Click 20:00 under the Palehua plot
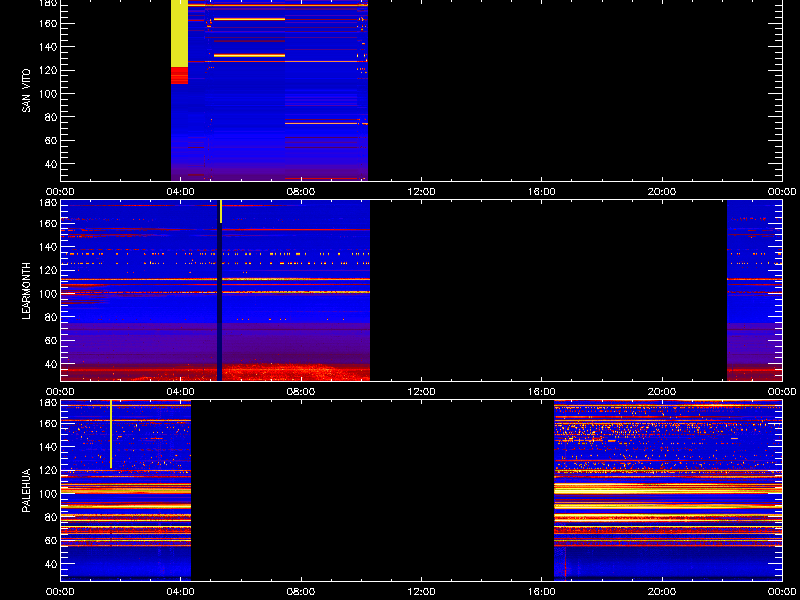The width and height of the screenshot is (800, 600). coord(662,592)
